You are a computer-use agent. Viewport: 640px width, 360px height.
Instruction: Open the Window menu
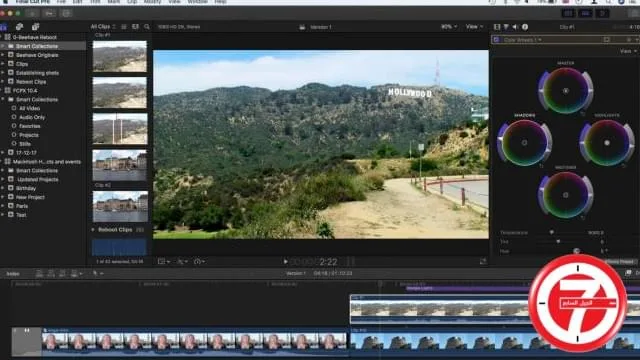point(197,2)
